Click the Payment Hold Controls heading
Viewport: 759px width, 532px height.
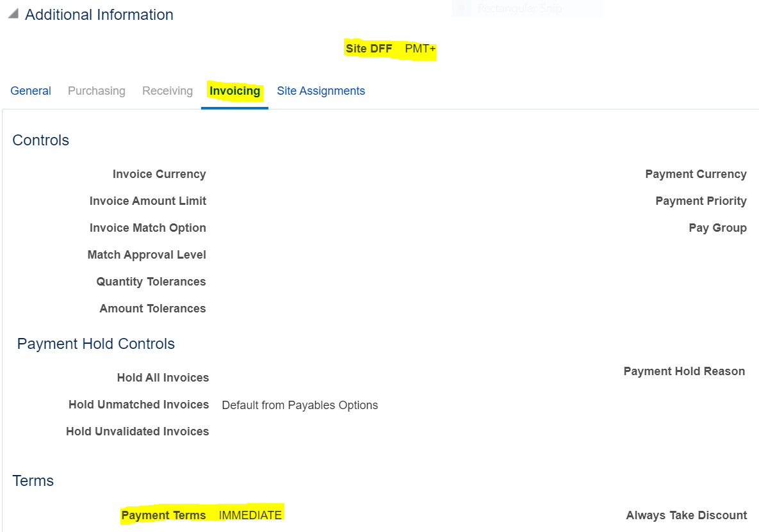pos(96,344)
